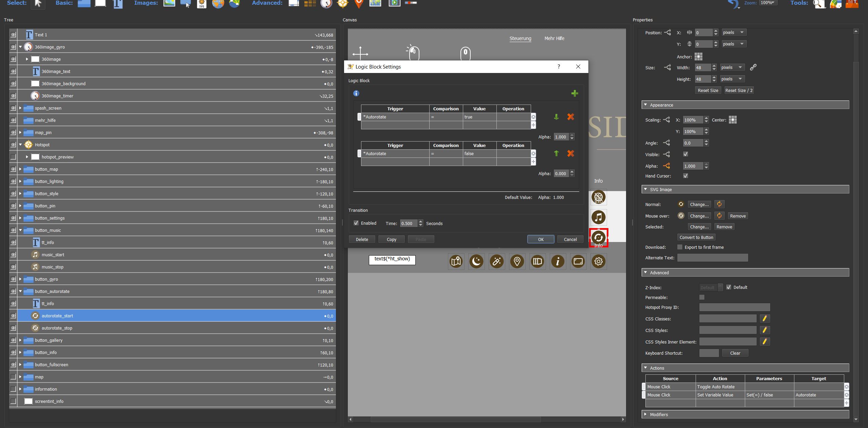Open the Width units pixels dropdown
Viewport: 868px width, 428px height.
tap(732, 68)
